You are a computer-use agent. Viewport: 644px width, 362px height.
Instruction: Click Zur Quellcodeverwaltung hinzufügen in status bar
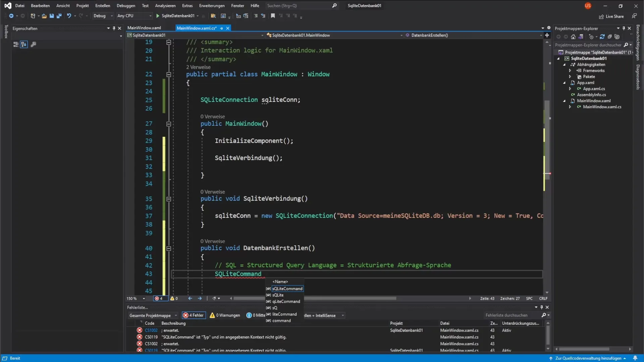click(x=588, y=358)
